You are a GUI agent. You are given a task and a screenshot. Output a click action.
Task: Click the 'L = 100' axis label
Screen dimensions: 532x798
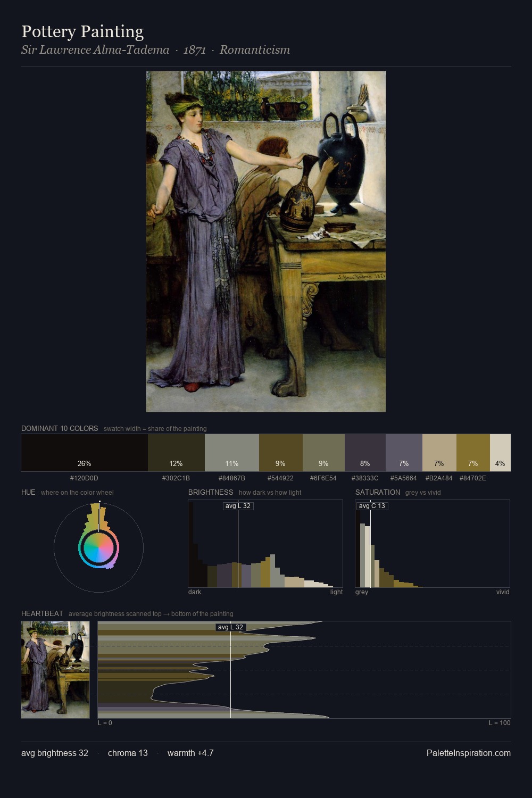(500, 723)
